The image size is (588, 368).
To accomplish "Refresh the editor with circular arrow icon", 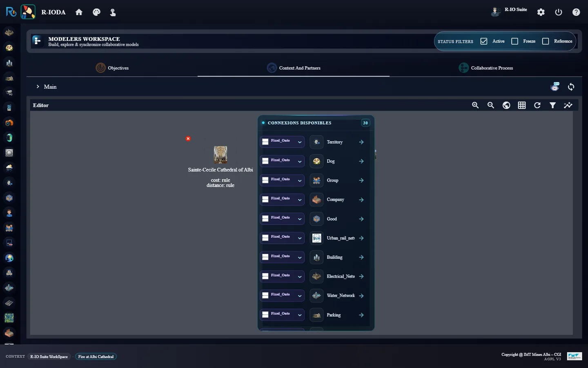I will (537, 105).
